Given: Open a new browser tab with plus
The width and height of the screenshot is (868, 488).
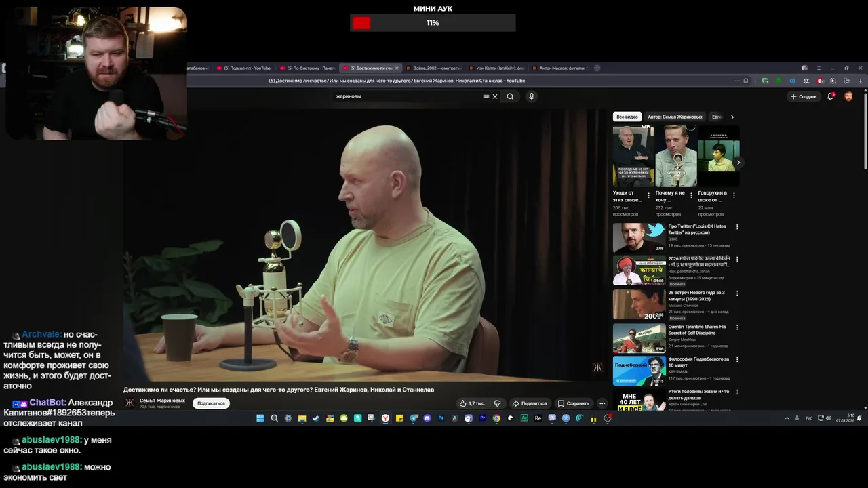Looking at the screenshot, I should pos(597,68).
